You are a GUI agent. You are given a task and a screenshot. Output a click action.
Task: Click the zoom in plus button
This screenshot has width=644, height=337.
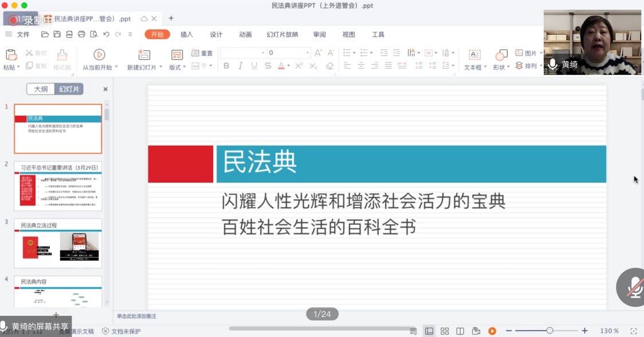pyautogui.click(x=584, y=331)
